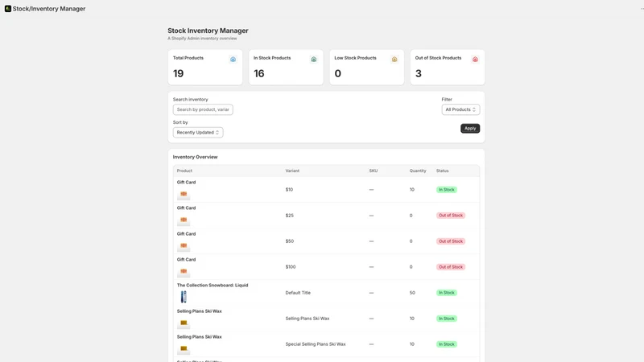Click the Apply button
This screenshot has height=362, width=644.
[x=470, y=129]
